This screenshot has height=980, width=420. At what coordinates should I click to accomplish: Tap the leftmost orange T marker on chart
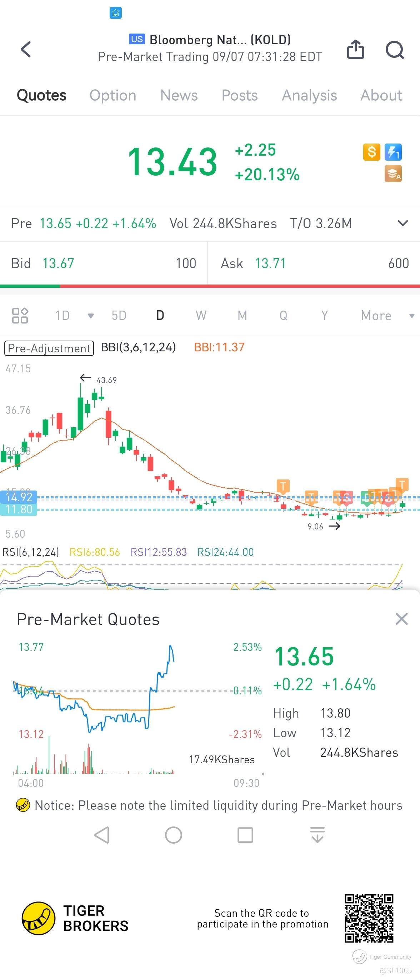(x=282, y=486)
